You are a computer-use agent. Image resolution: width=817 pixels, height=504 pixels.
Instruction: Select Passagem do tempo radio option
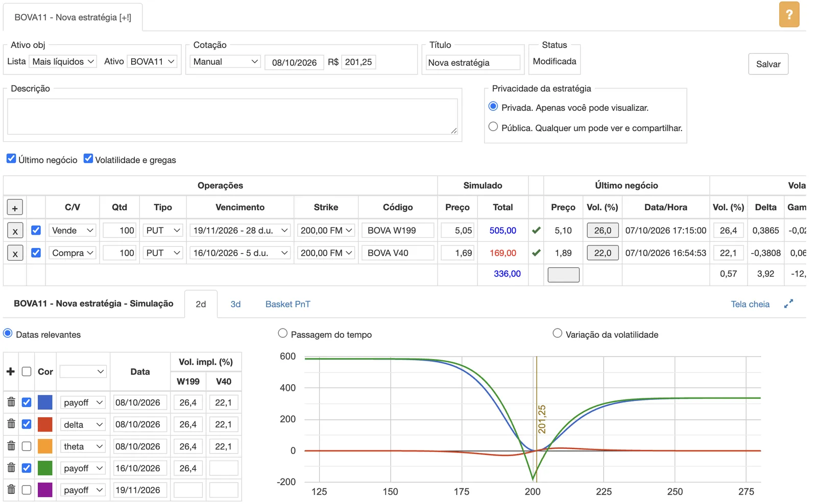[x=283, y=333]
